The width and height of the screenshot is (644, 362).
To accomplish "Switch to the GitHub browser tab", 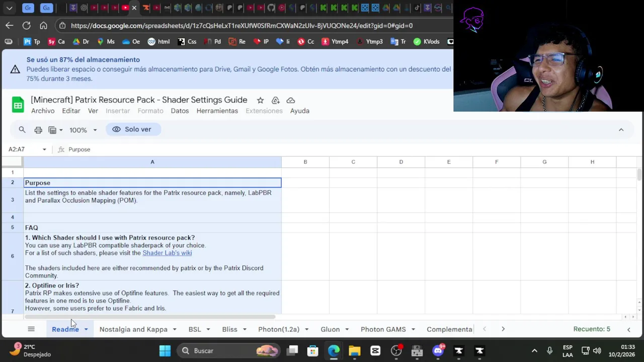I will click(271, 8).
